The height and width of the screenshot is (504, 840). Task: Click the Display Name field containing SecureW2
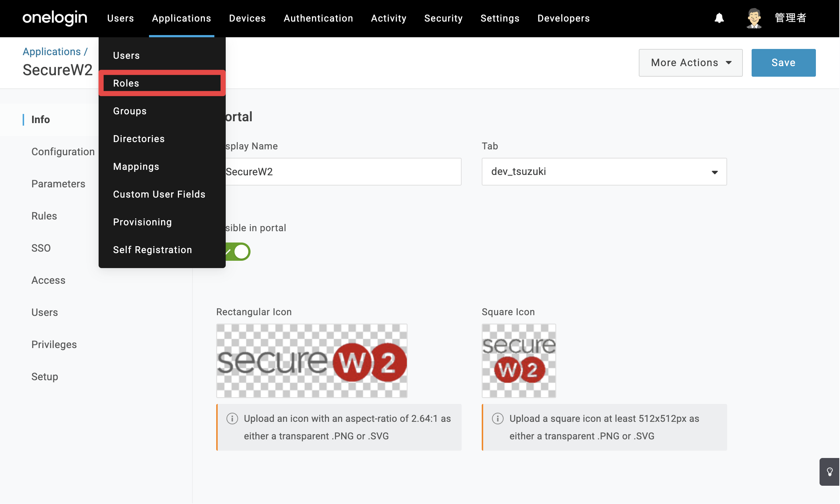pyautogui.click(x=343, y=172)
